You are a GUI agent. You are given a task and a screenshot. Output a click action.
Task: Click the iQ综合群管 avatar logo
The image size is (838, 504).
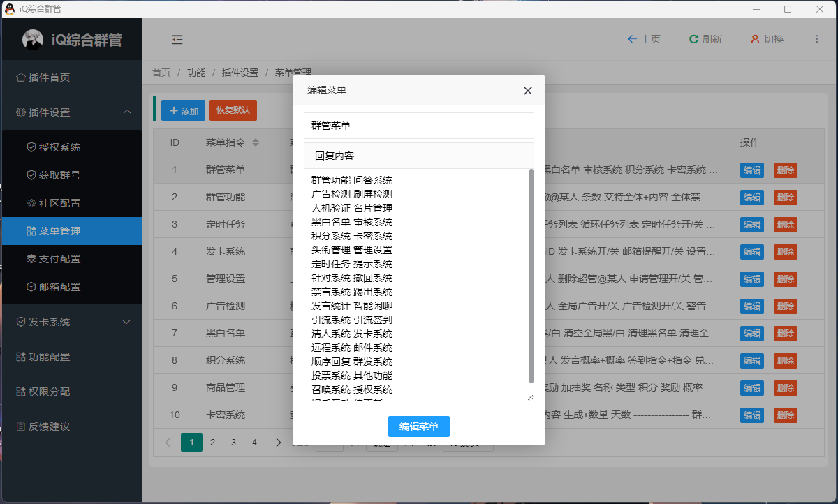pos(33,40)
